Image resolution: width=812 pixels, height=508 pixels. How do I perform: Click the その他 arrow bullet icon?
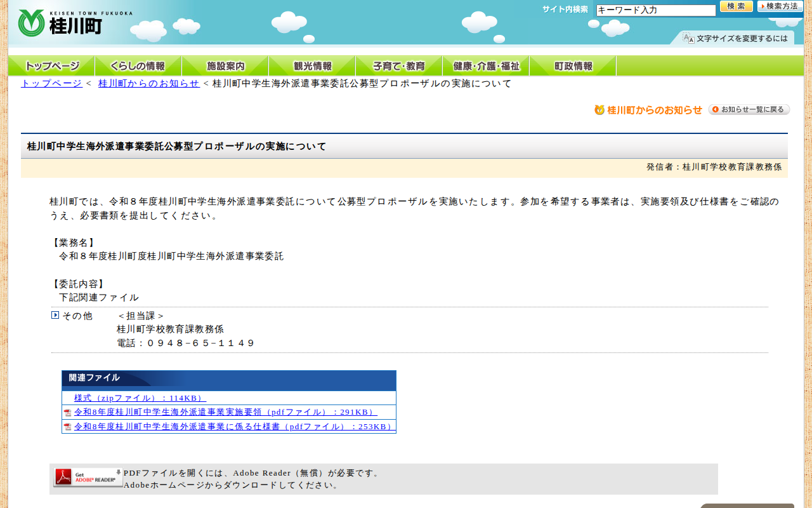[55, 315]
